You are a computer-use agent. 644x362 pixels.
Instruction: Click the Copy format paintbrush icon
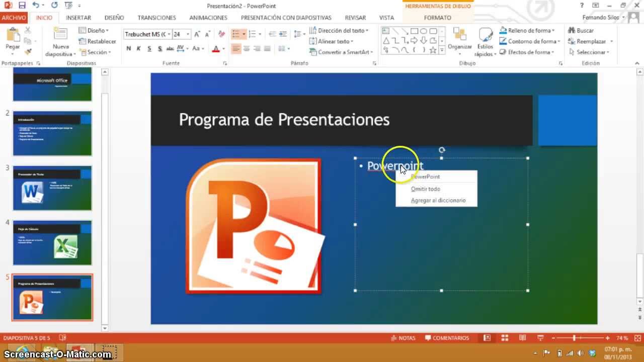28,51
